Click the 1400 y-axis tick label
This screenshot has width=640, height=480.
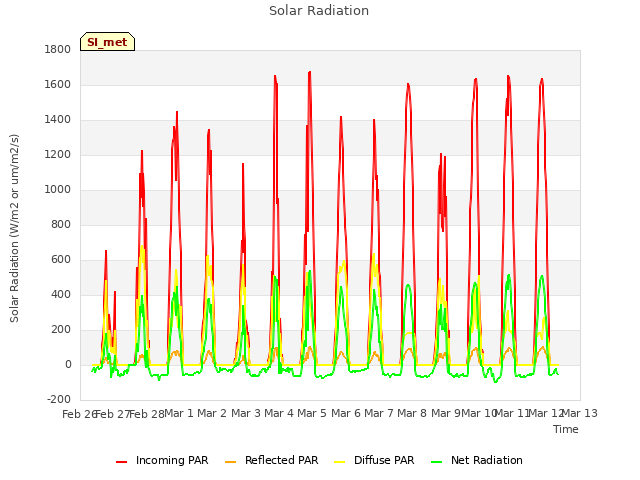pos(58,120)
